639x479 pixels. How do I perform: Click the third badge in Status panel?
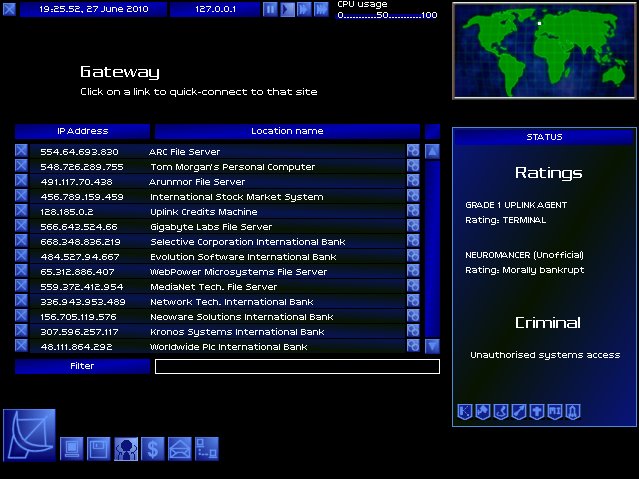tap(501, 411)
